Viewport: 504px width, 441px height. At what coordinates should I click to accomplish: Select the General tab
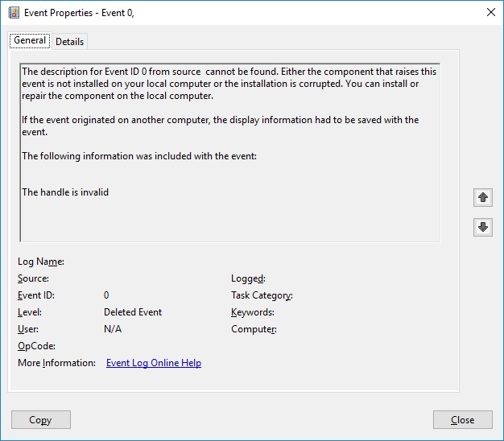[x=30, y=40]
